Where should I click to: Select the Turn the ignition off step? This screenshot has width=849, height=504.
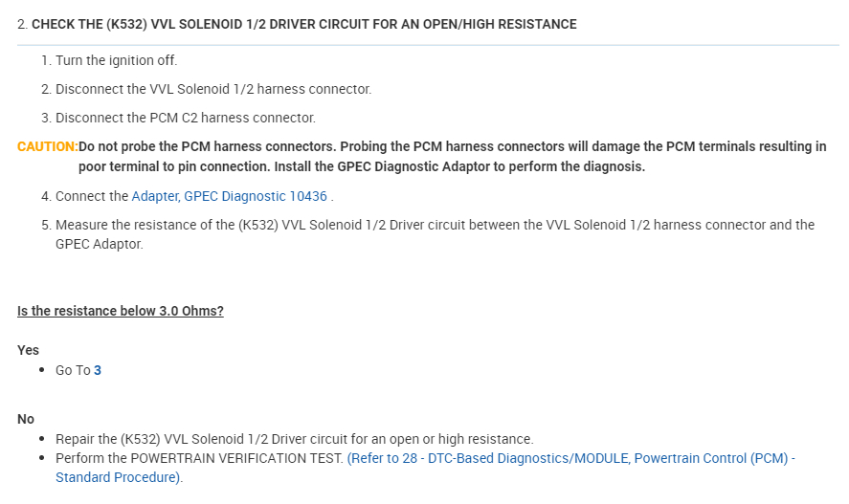point(116,60)
